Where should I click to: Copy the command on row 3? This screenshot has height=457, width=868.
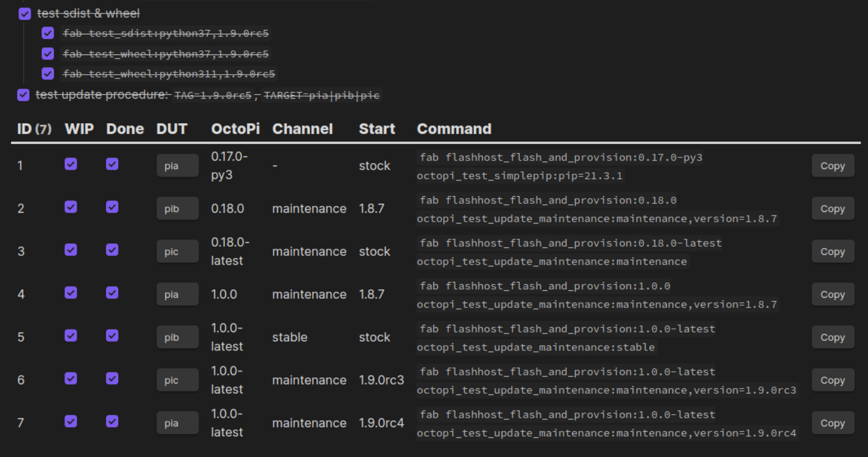(832, 251)
